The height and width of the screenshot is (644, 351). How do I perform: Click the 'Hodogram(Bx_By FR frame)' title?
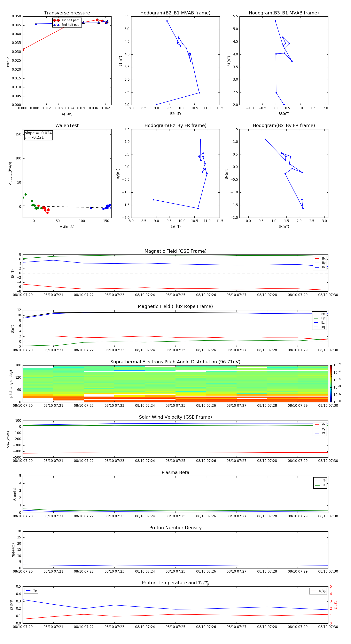284,125
